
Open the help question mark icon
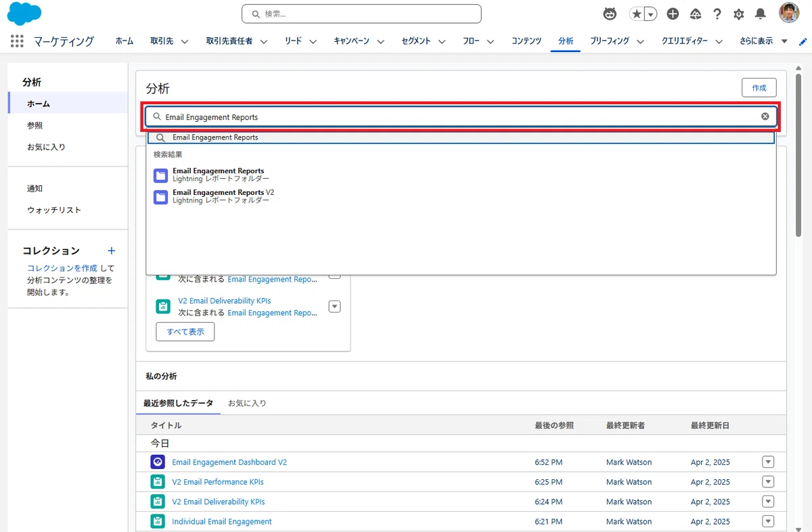717,14
